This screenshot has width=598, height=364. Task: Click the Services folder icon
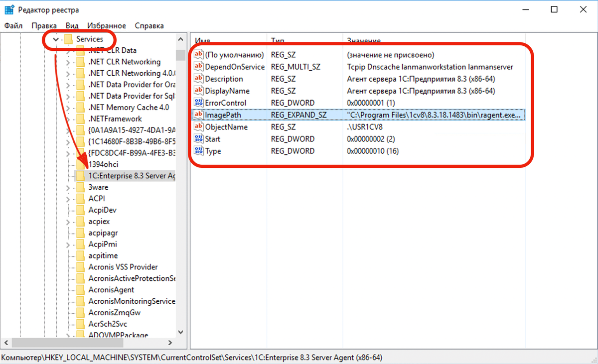(x=68, y=39)
